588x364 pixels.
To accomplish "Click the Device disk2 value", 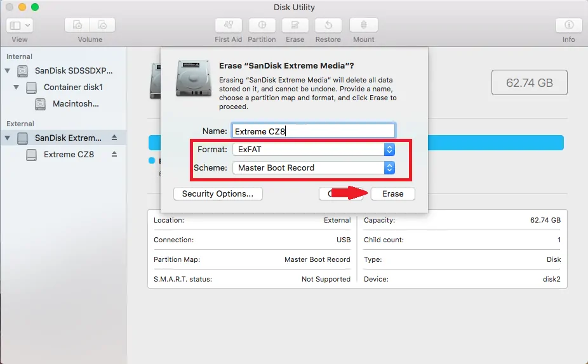I will pos(552,279).
